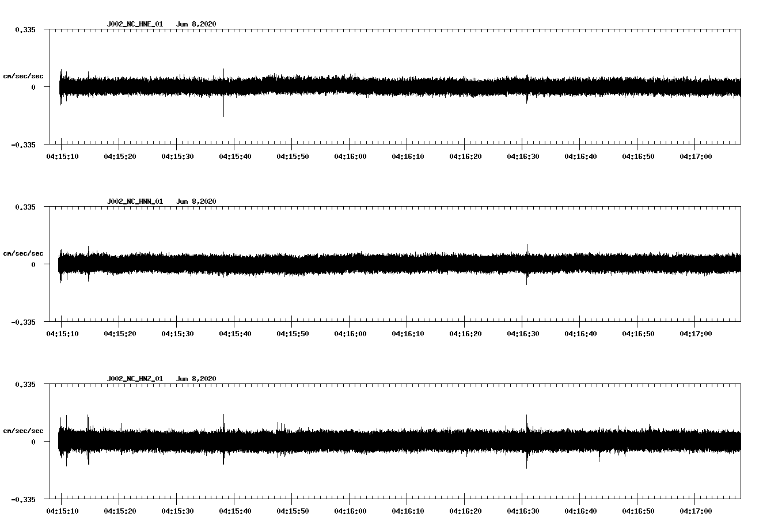This screenshot has width=782, height=532.
Task: Click the 04:16:50 time label under HNZ plot
Action: pos(638,511)
